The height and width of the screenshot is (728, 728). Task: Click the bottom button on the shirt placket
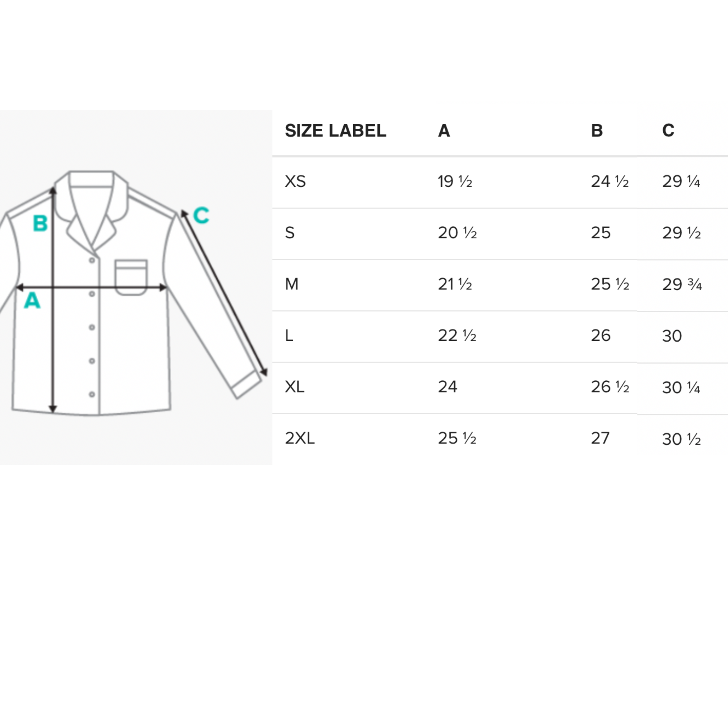pyautogui.click(x=91, y=395)
